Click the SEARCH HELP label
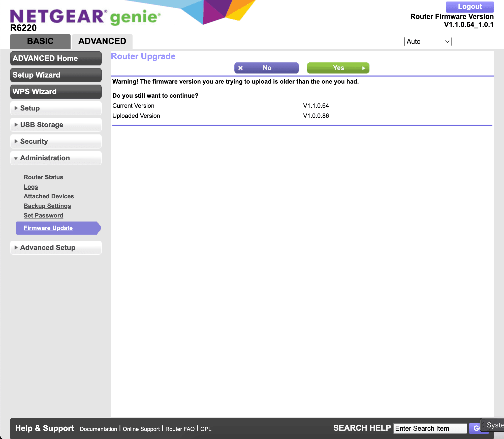The width and height of the screenshot is (504, 439). click(362, 428)
